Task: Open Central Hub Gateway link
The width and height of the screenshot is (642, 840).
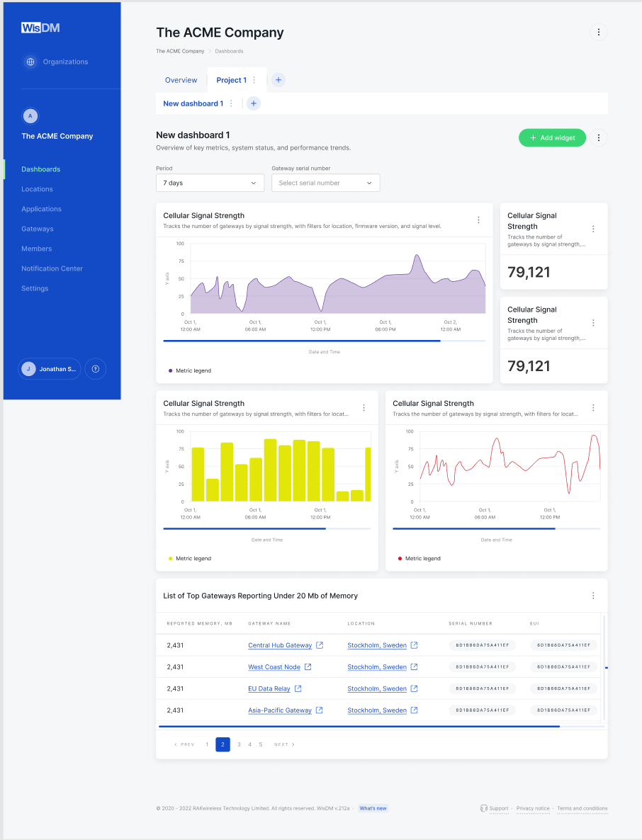Action: [280, 645]
